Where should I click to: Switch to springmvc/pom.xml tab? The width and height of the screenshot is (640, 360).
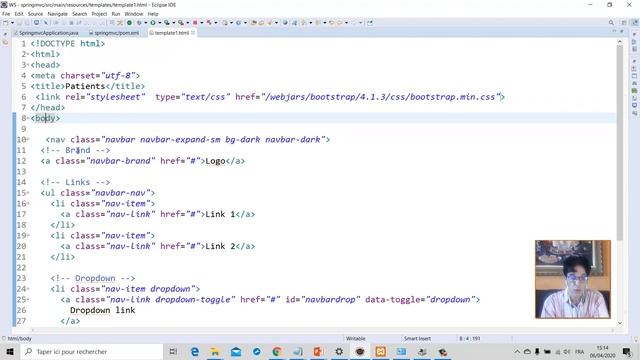pyautogui.click(x=114, y=33)
